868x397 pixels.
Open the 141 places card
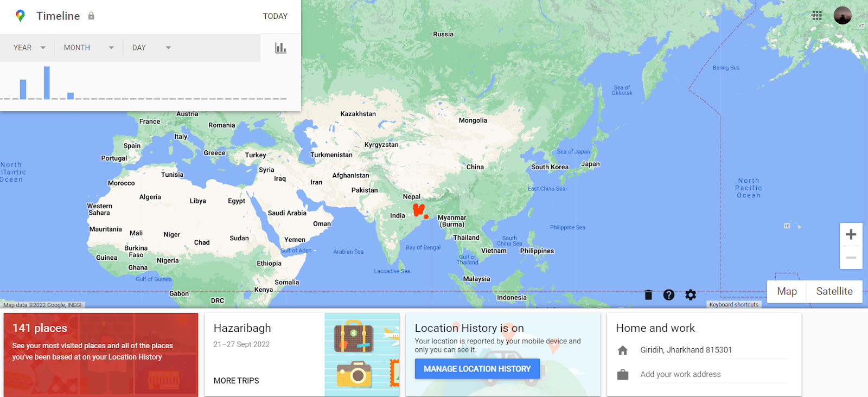point(101,355)
